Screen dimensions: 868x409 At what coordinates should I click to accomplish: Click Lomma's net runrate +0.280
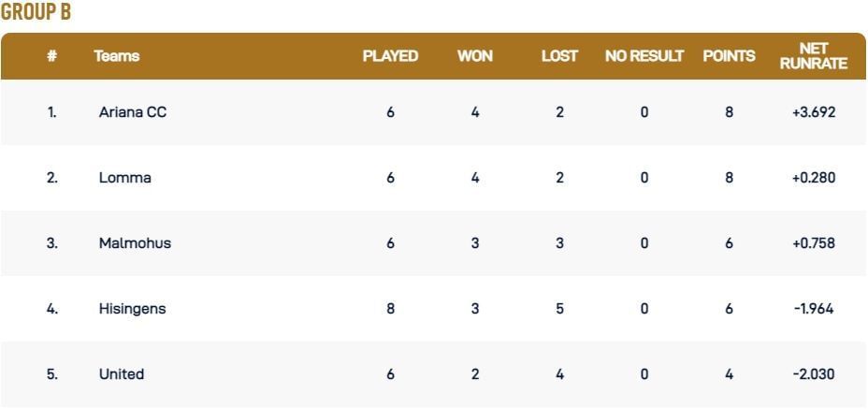tap(813, 178)
